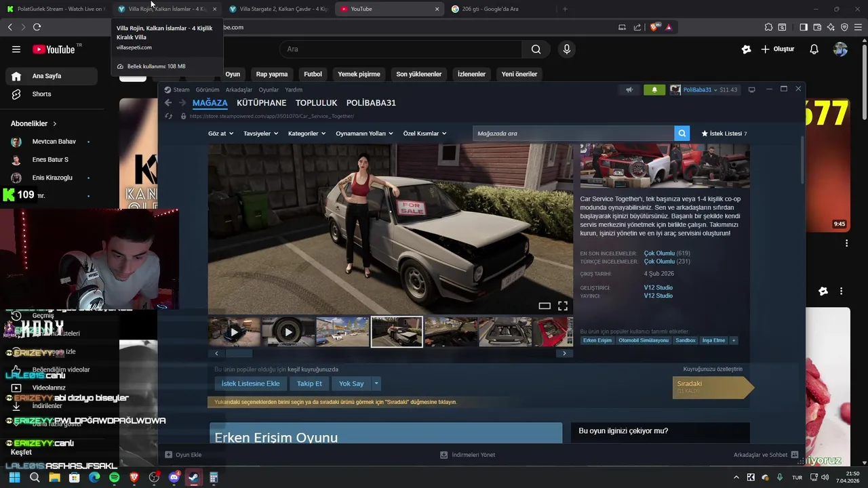Show hidden system tray icons

(x=736, y=477)
